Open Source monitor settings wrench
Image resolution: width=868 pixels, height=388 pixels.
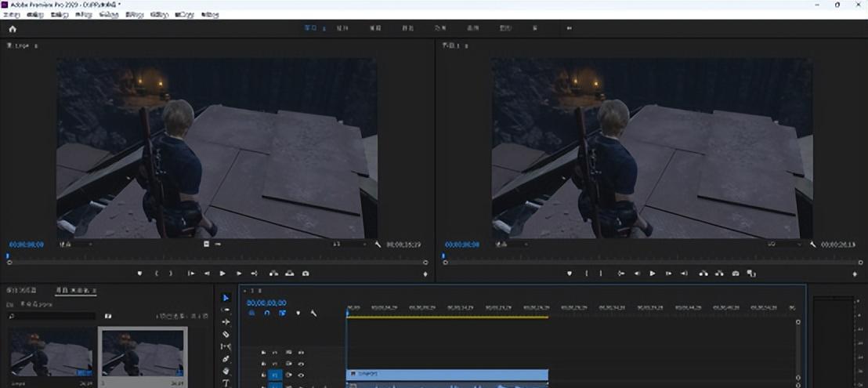point(378,244)
